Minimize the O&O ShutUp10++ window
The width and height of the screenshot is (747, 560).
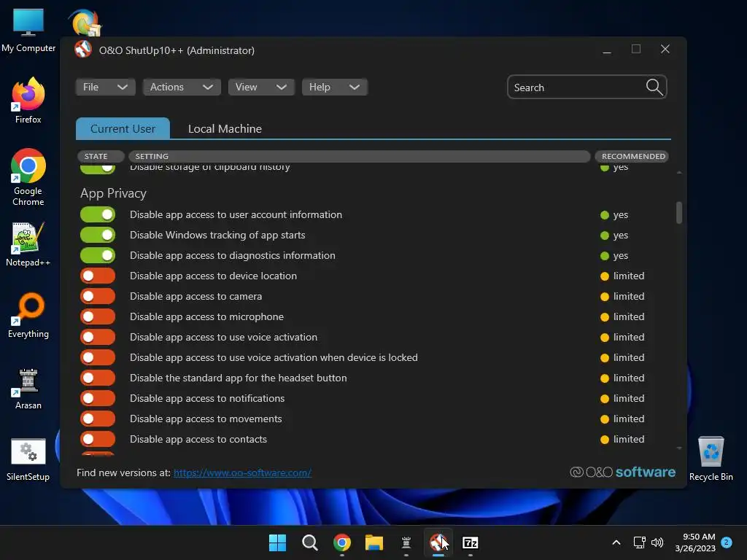[606, 50]
